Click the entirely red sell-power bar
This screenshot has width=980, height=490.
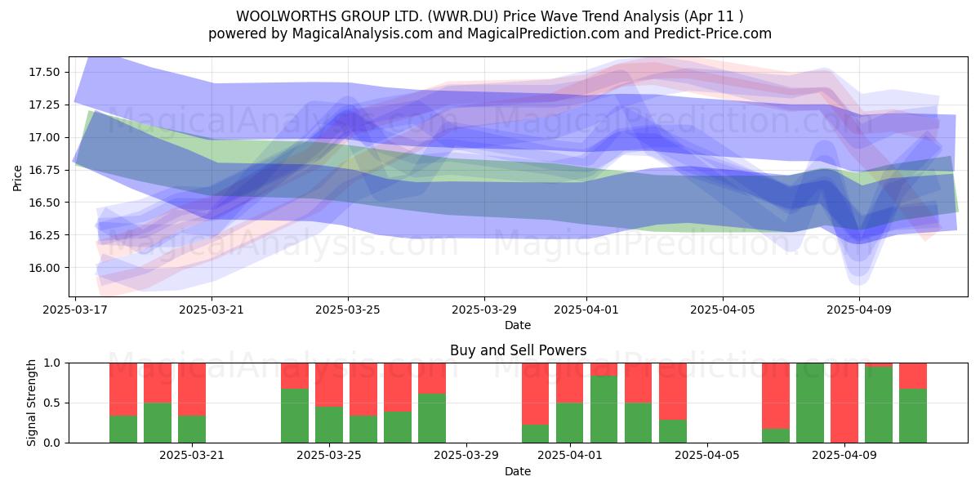pos(844,403)
